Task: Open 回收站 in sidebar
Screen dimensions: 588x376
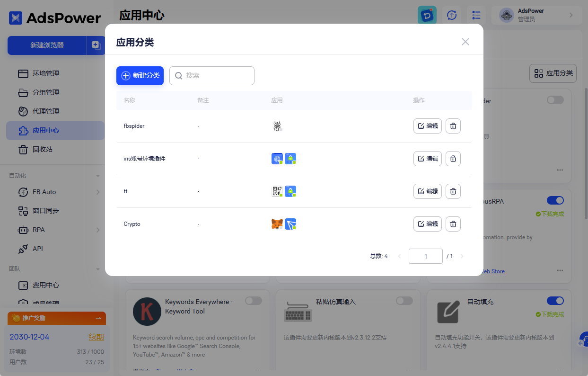Action: click(x=55, y=149)
